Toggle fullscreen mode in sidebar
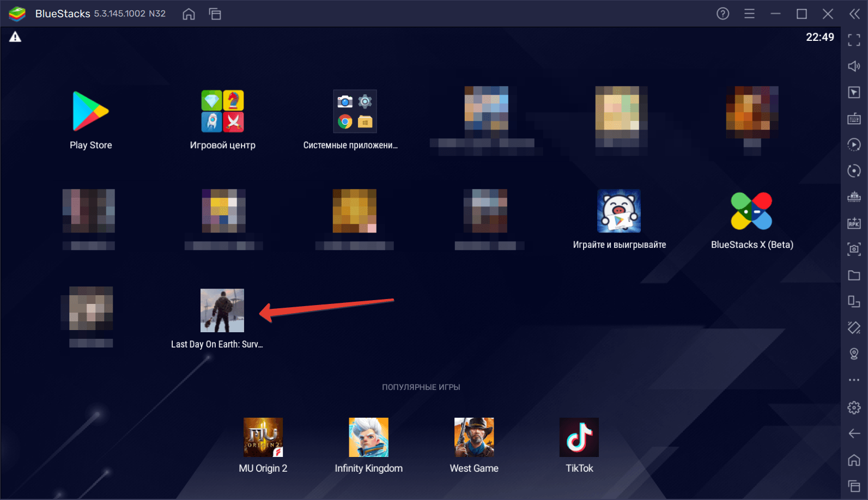Image resolution: width=868 pixels, height=500 pixels. click(x=854, y=40)
